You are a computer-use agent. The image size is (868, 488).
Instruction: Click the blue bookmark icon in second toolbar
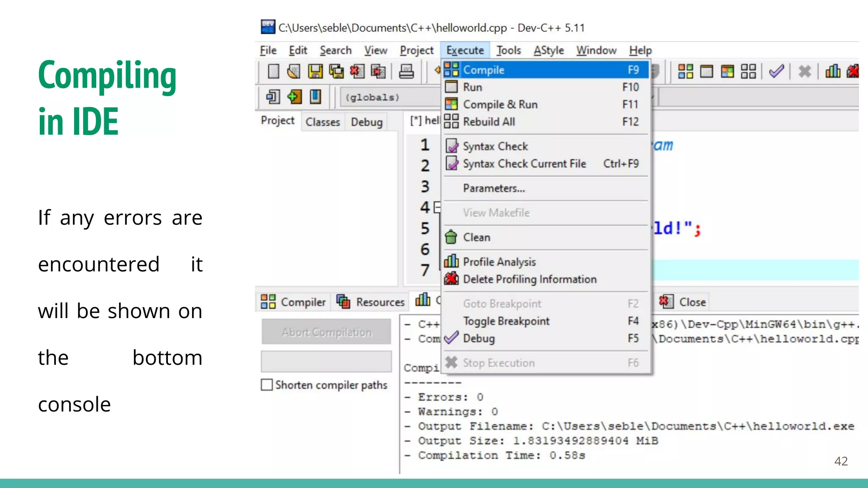click(x=315, y=97)
